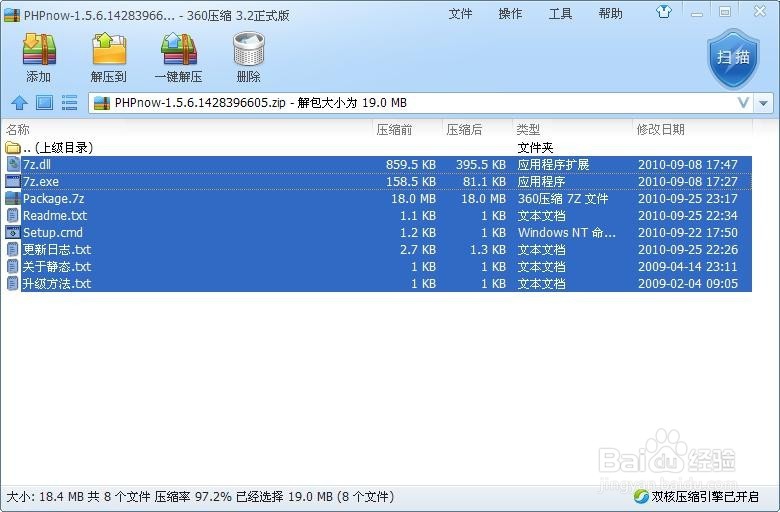Sort by 修改日期 column header
This screenshot has width=780, height=512.
[661, 130]
